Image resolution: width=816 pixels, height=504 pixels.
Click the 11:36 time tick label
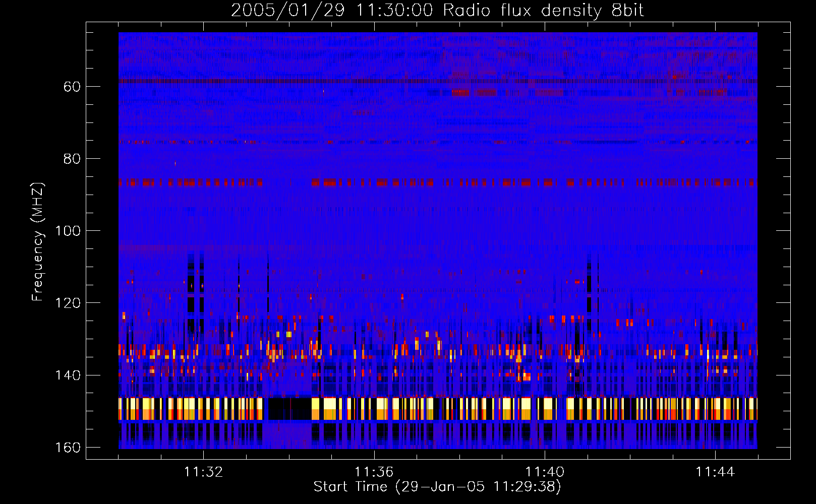pyautogui.click(x=374, y=472)
